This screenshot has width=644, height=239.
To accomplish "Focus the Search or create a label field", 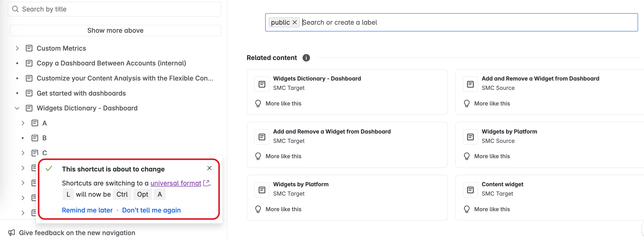I will (x=467, y=22).
